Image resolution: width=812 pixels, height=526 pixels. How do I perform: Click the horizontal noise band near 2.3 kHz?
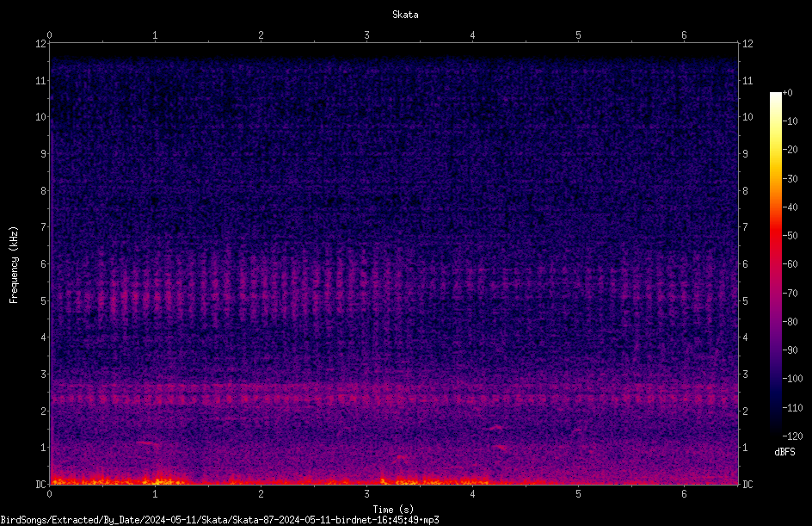(x=394, y=399)
